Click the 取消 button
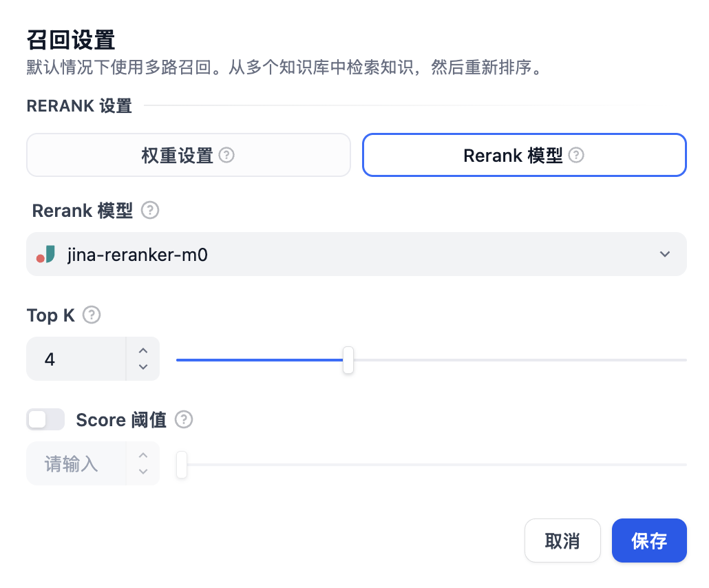Screen dimensions: 709x588 coord(562,540)
